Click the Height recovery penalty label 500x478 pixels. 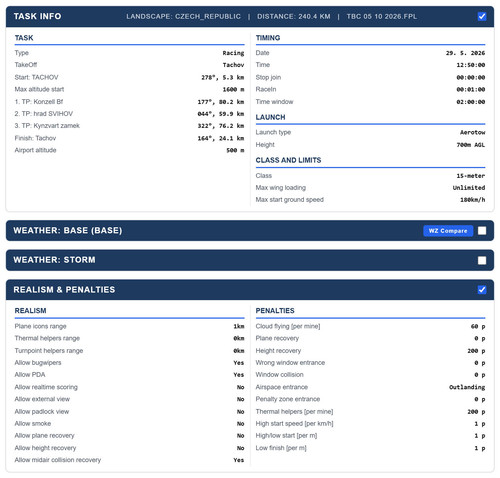[x=278, y=351]
